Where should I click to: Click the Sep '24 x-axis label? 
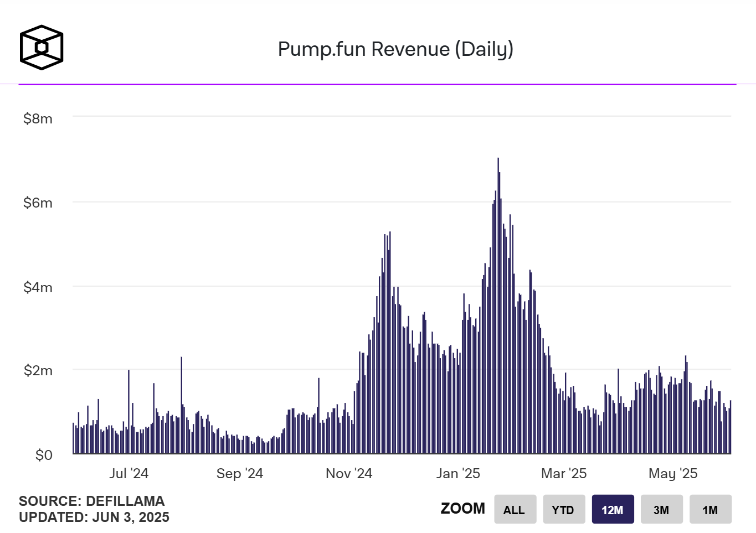tap(239, 473)
